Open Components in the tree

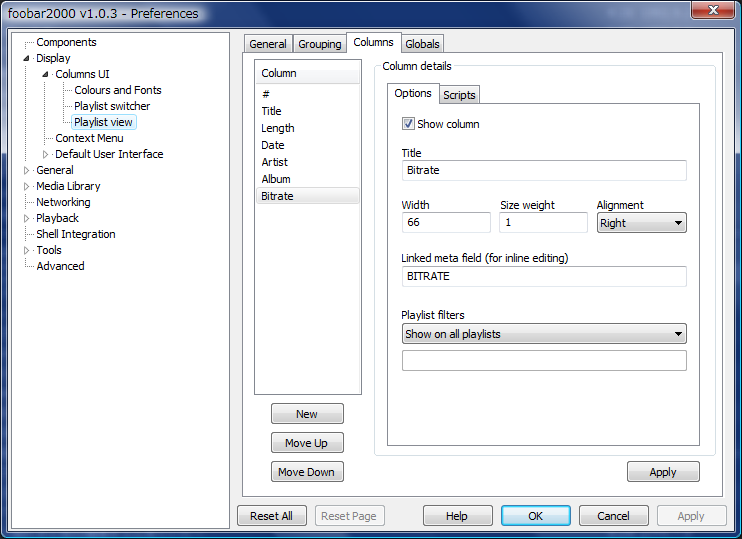66,43
